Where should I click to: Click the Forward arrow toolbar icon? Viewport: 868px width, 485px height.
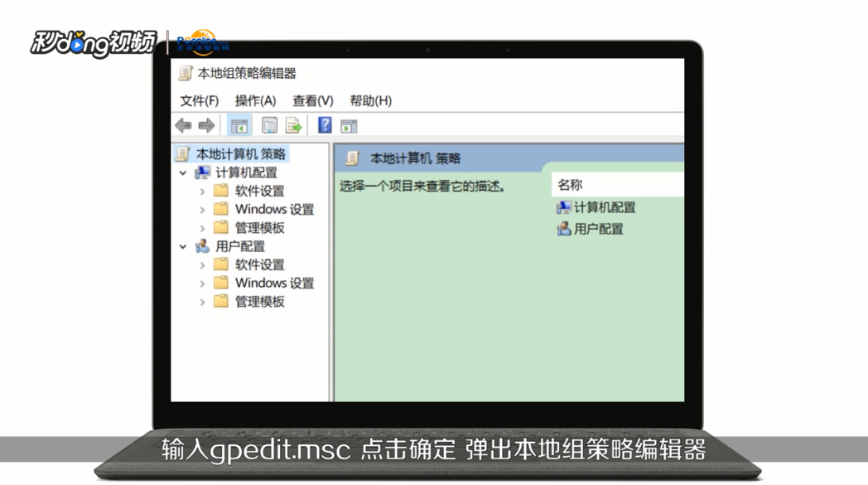(x=206, y=126)
